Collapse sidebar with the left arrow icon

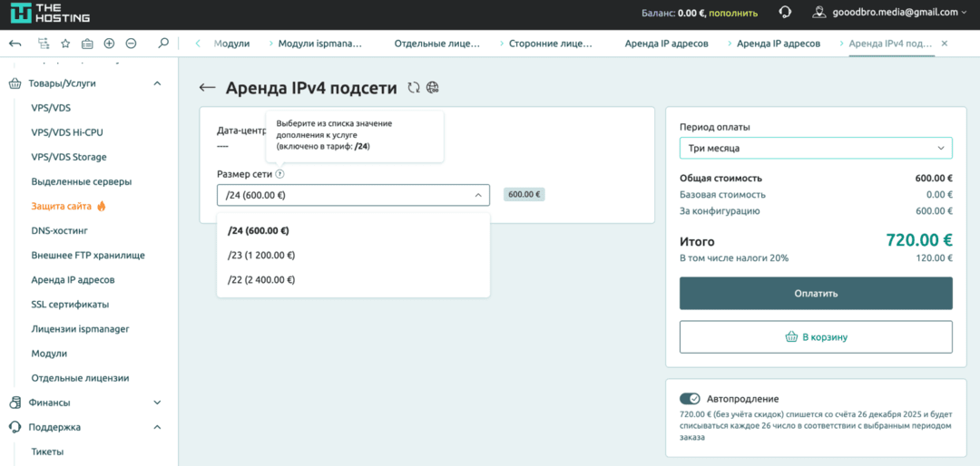point(15,44)
